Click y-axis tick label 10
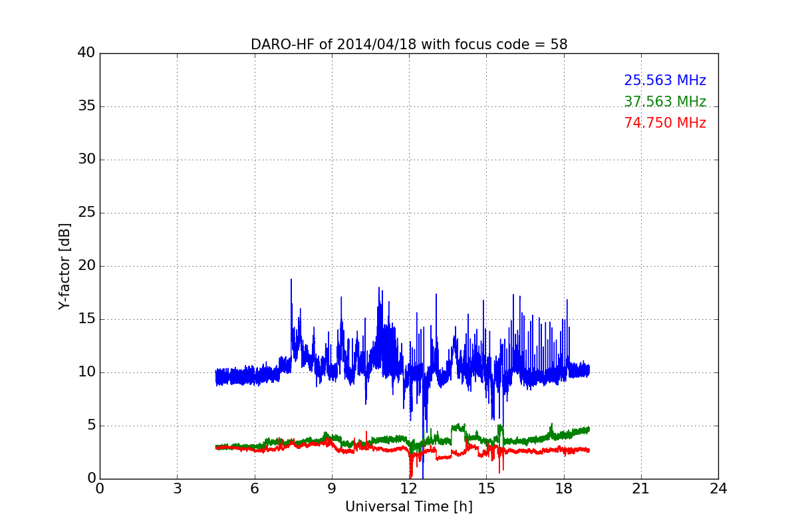The width and height of the screenshot is (798, 532). point(86,372)
